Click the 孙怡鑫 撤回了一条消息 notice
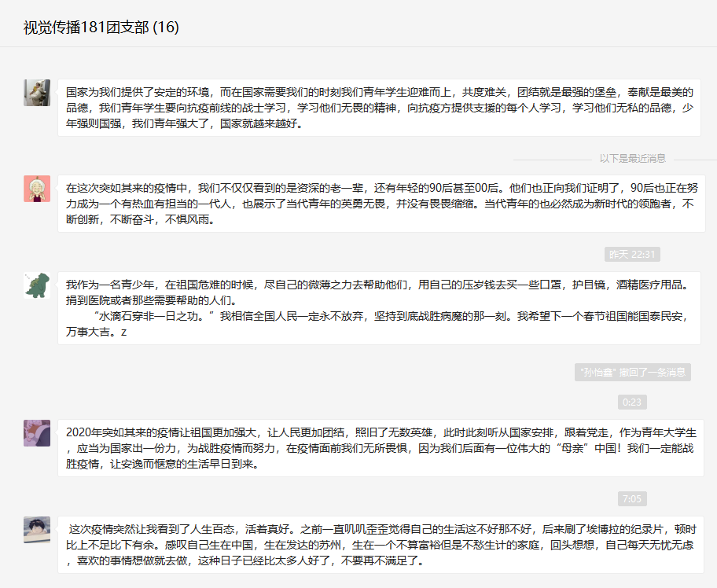717x588 pixels. click(632, 372)
